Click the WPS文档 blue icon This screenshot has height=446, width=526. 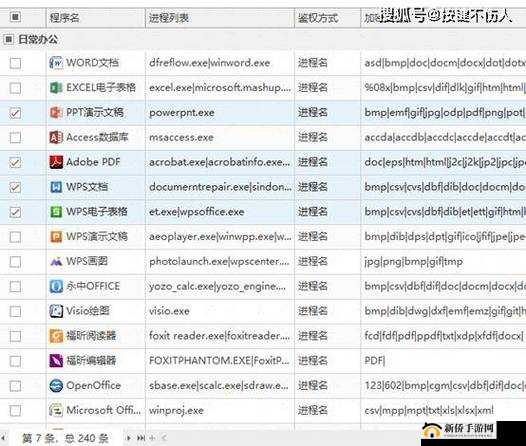tap(56, 187)
